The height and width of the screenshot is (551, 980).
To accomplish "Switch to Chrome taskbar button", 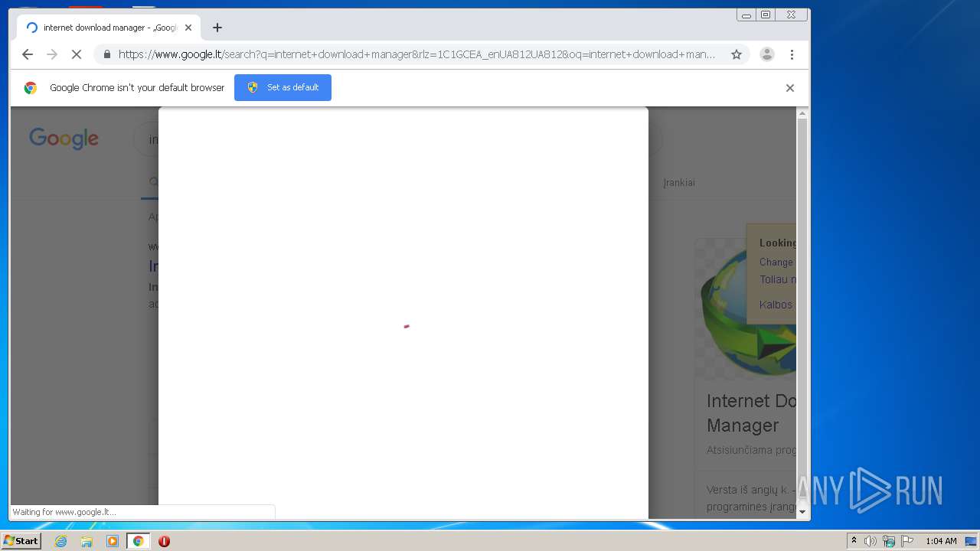I will tap(139, 541).
